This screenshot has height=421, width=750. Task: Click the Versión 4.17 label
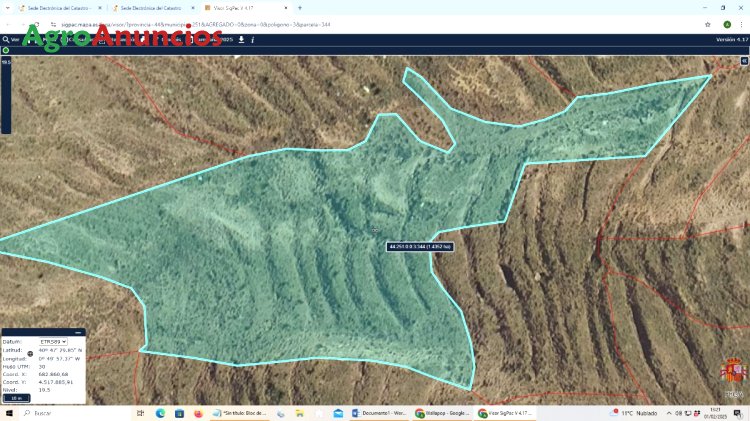click(x=731, y=40)
